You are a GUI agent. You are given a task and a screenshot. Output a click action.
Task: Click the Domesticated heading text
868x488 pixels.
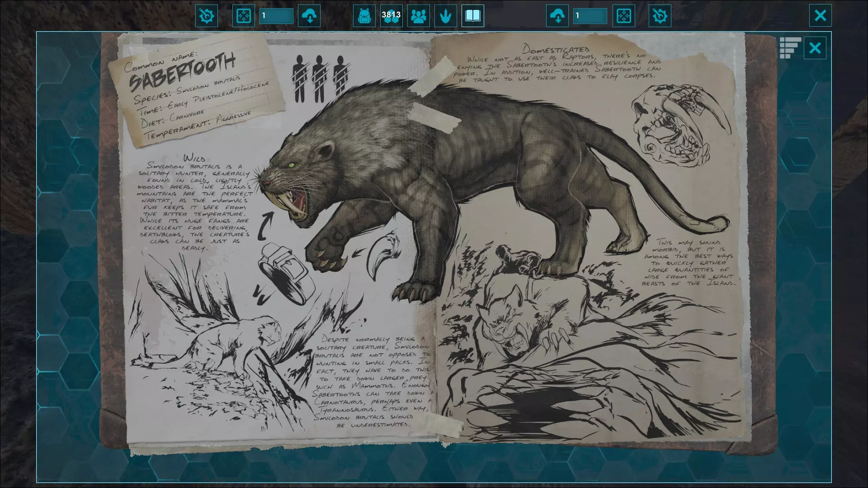click(x=556, y=49)
